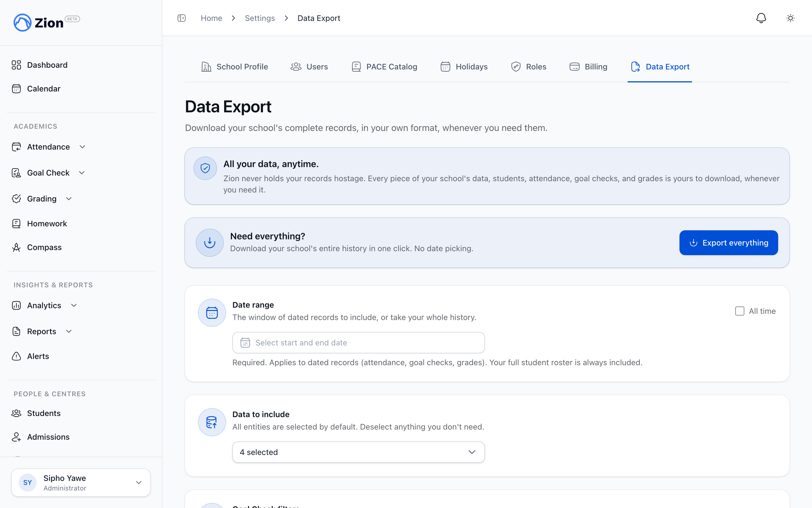Image resolution: width=812 pixels, height=508 pixels.
Task: Open the notifications bell
Action: 761,18
